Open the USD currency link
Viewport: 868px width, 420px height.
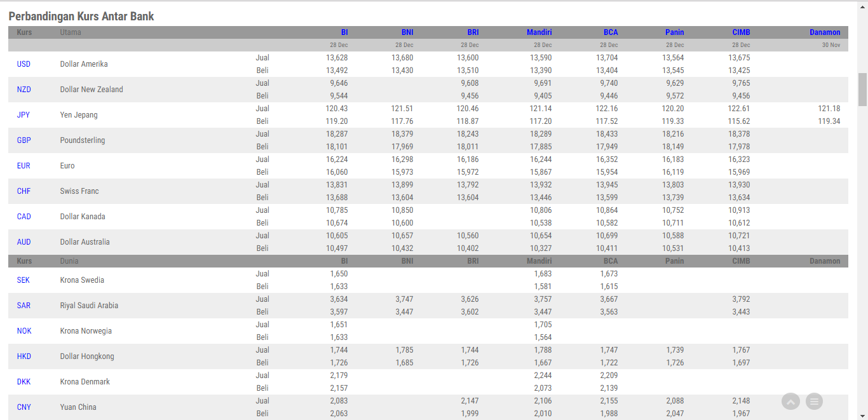click(x=24, y=64)
